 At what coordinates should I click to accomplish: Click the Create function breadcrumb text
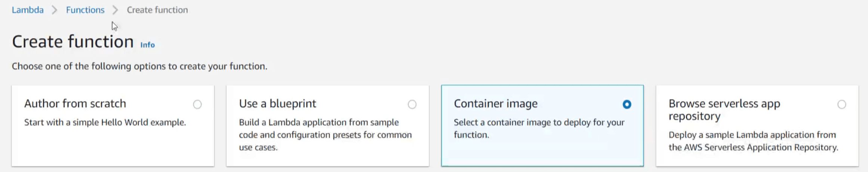pos(157,10)
